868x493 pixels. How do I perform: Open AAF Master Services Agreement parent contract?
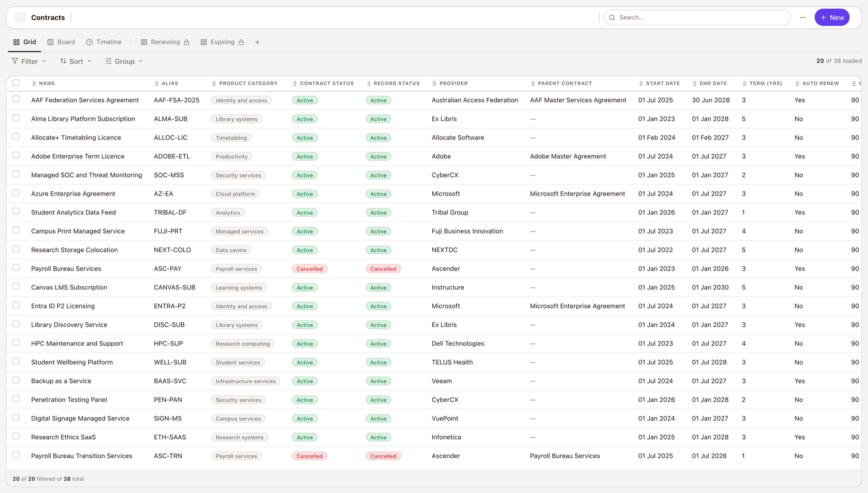click(578, 100)
